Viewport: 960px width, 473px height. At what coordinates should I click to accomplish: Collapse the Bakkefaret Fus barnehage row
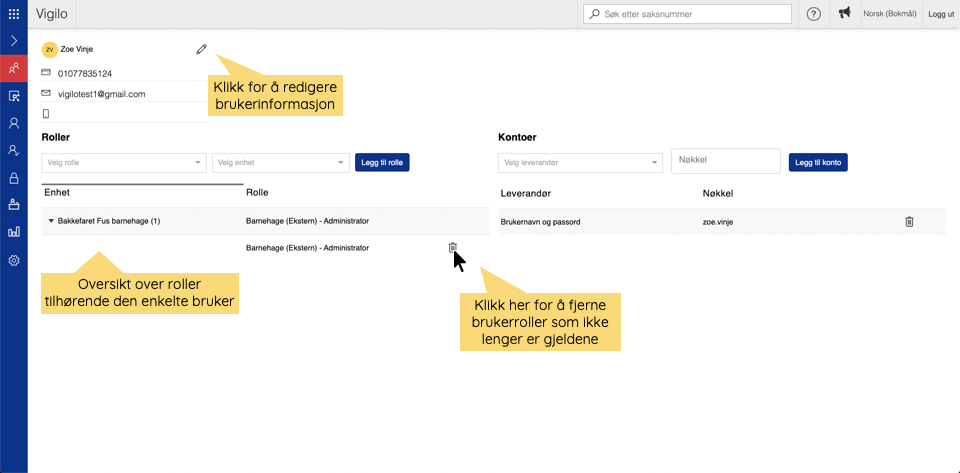tap(51, 221)
